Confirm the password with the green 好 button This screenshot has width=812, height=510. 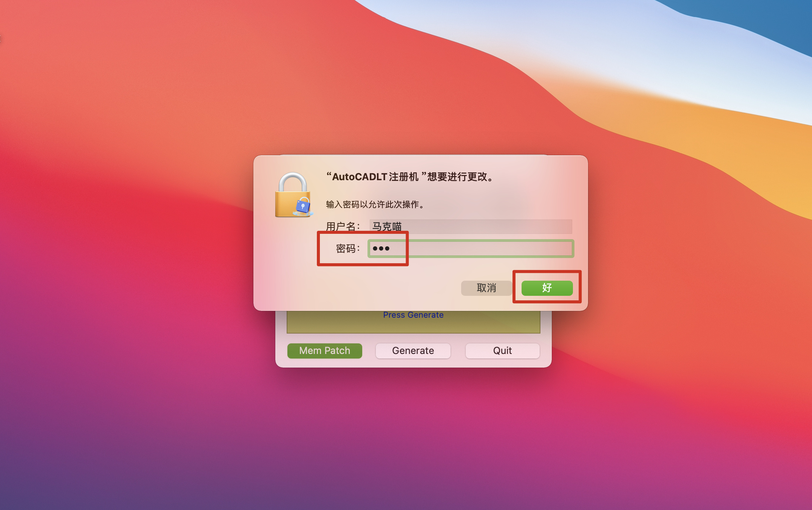pos(547,288)
